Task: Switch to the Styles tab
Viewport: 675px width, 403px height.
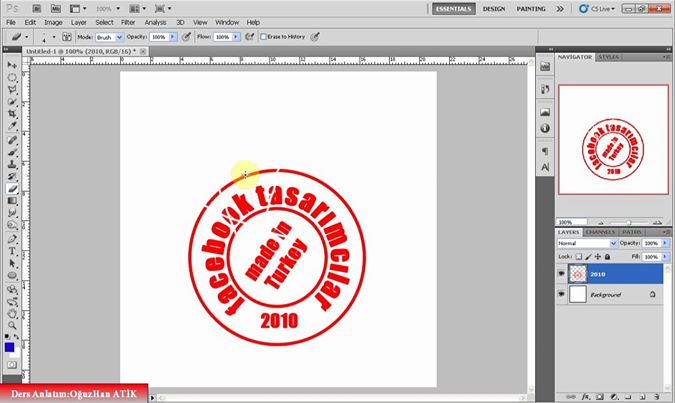Action: click(x=609, y=57)
